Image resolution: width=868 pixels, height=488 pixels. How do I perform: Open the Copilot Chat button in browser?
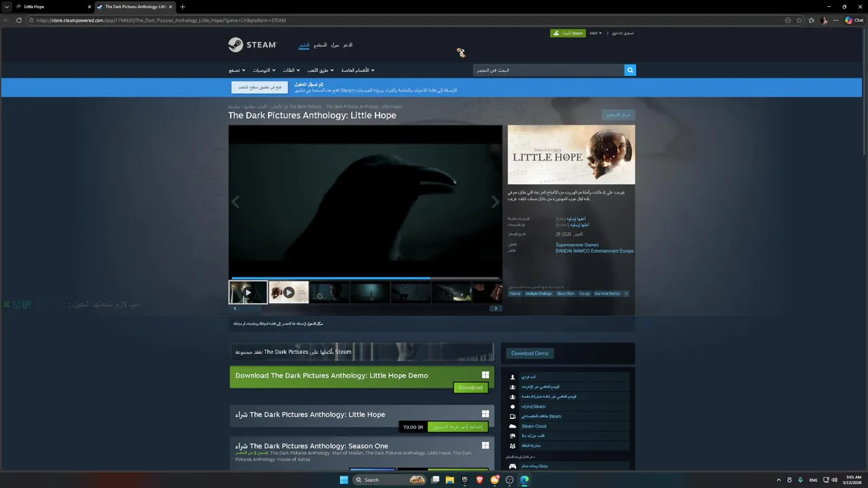point(854,20)
